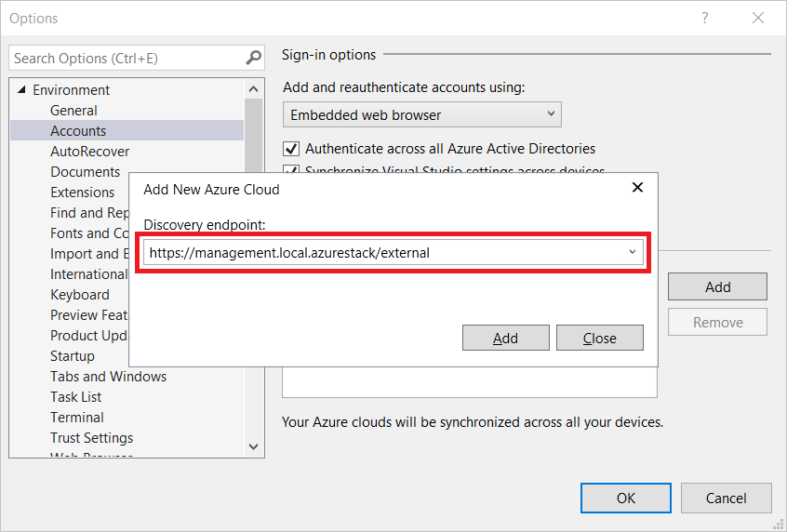Screen dimensions: 787x532
Task: Click the search magnifier icon
Action: (x=254, y=58)
